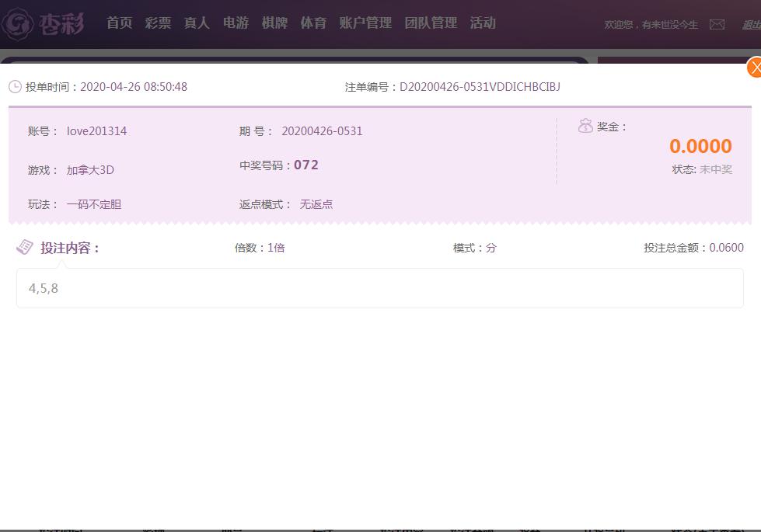The image size is (761, 532).
Task: Click the 退出 logout link
Action: click(x=752, y=25)
